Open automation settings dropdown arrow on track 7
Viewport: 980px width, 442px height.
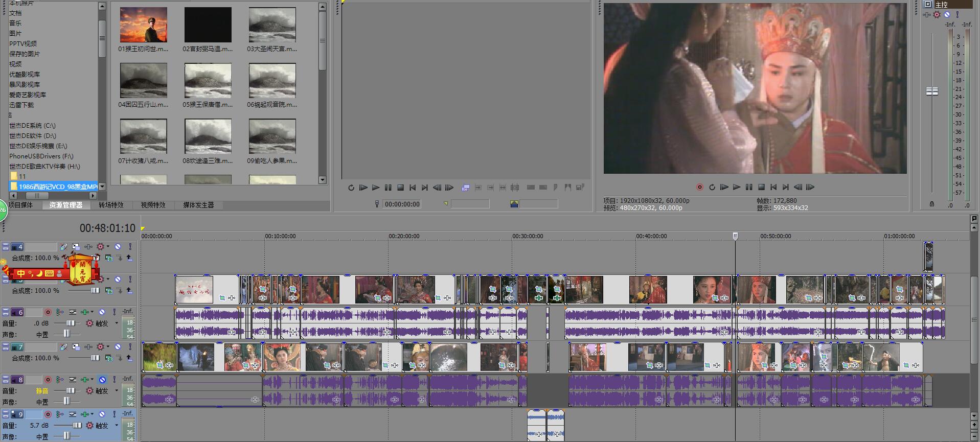(x=108, y=347)
